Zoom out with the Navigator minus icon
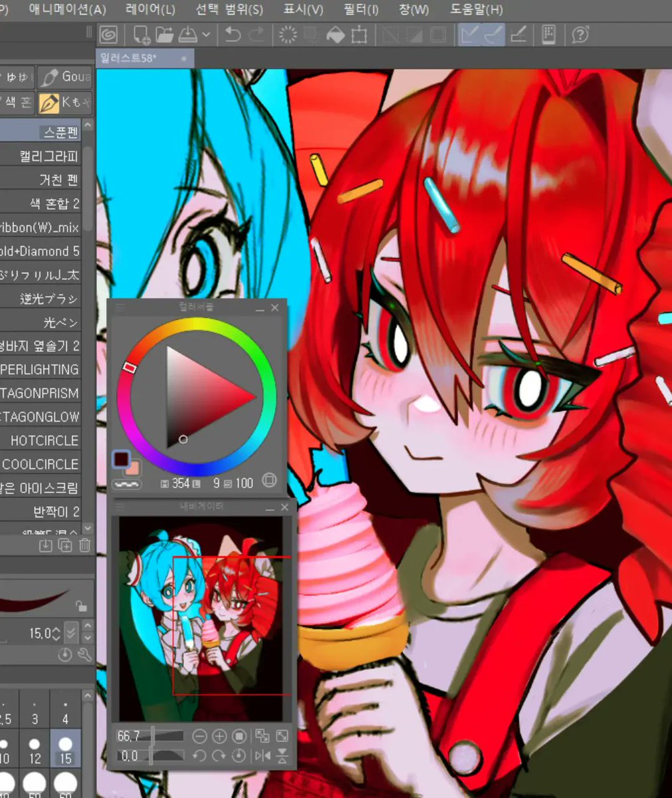Image resolution: width=672 pixels, height=798 pixels. click(x=199, y=736)
